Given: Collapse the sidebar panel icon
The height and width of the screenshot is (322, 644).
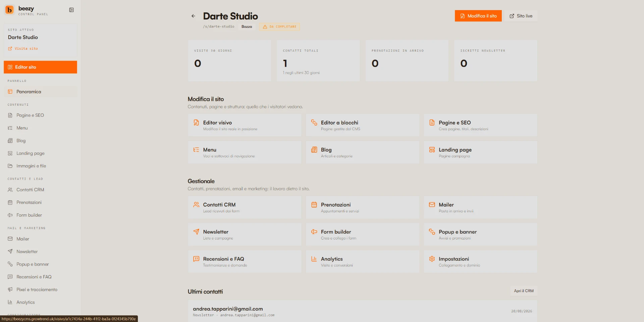Looking at the screenshot, I should coord(71,10).
